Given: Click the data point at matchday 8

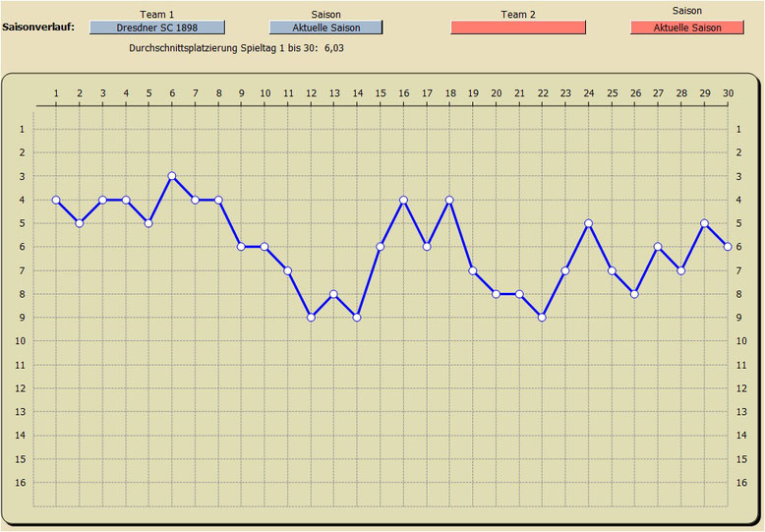Looking at the screenshot, I should [218, 200].
